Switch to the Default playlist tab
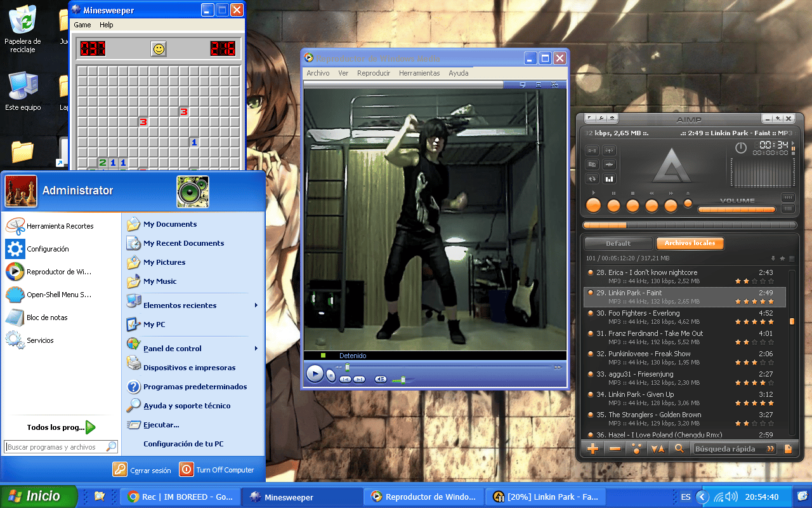This screenshot has width=812, height=508. (x=618, y=243)
